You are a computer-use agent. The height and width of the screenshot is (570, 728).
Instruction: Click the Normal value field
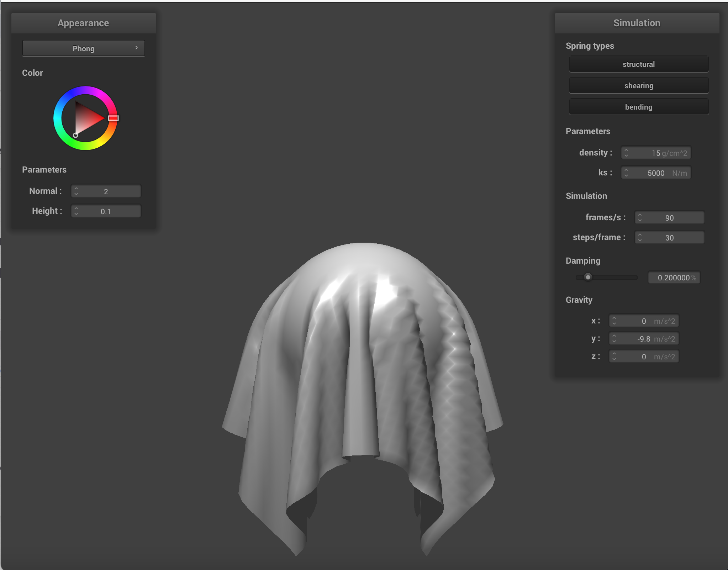click(106, 191)
